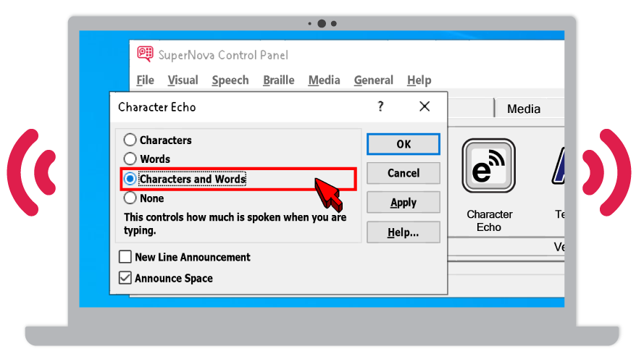
Task: Open the Braille menu
Action: tap(278, 80)
